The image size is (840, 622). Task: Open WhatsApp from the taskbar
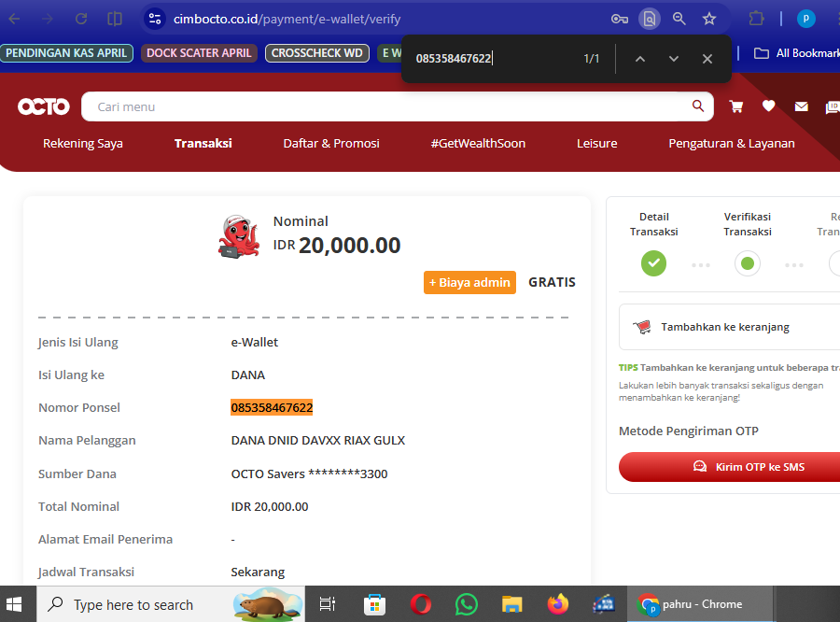[x=466, y=604]
